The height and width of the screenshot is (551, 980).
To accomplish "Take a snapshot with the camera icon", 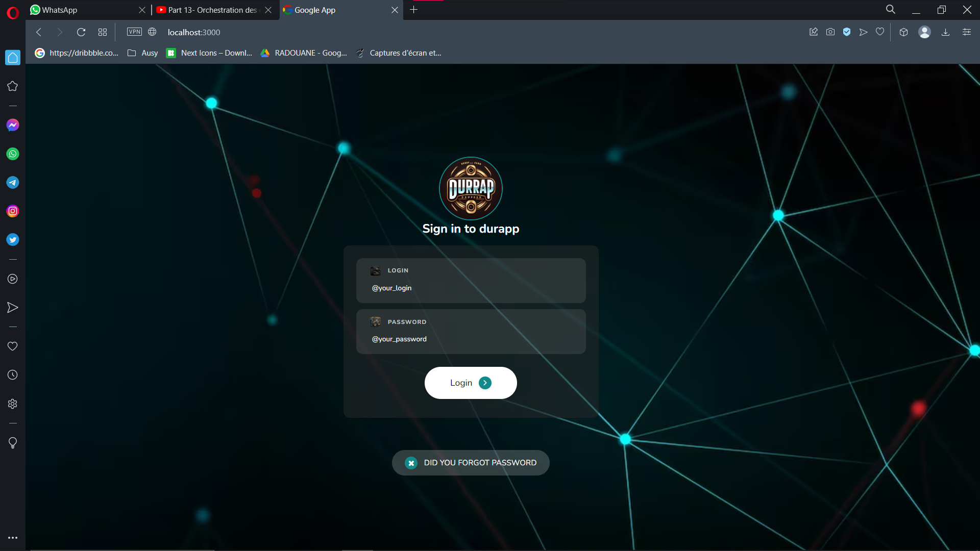I will pyautogui.click(x=830, y=32).
